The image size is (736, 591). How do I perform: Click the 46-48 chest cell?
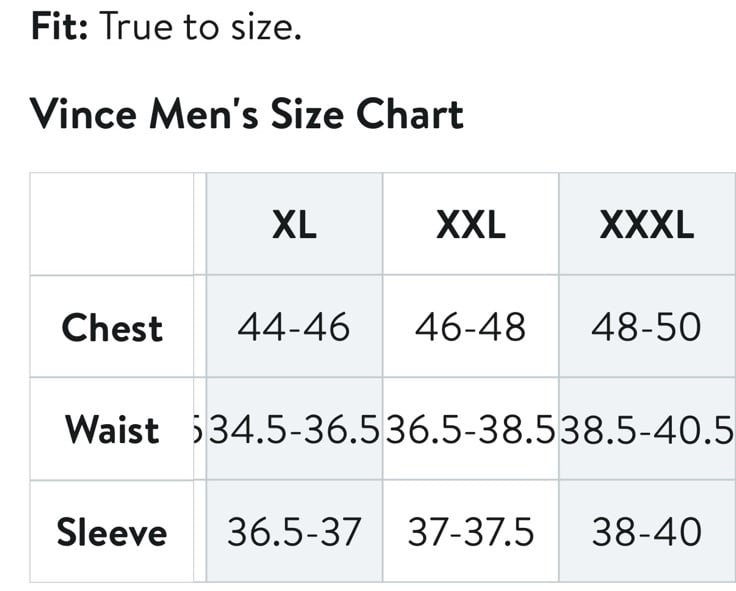click(471, 327)
